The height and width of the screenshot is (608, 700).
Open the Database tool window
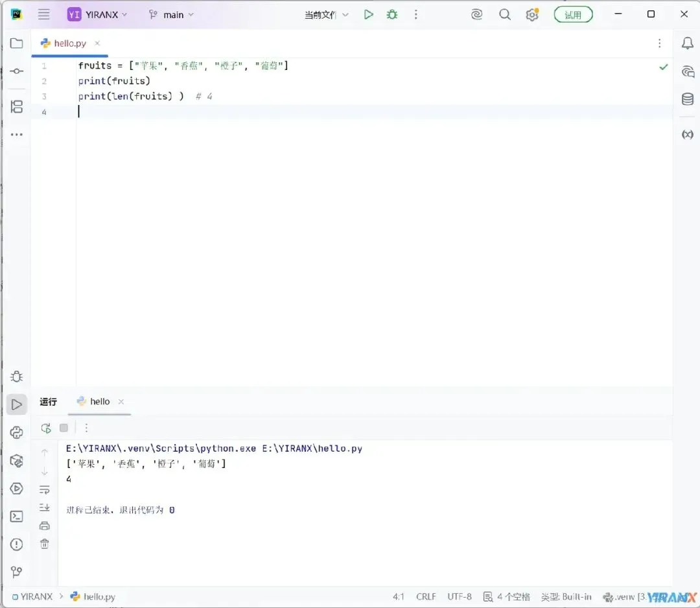pyautogui.click(x=688, y=99)
